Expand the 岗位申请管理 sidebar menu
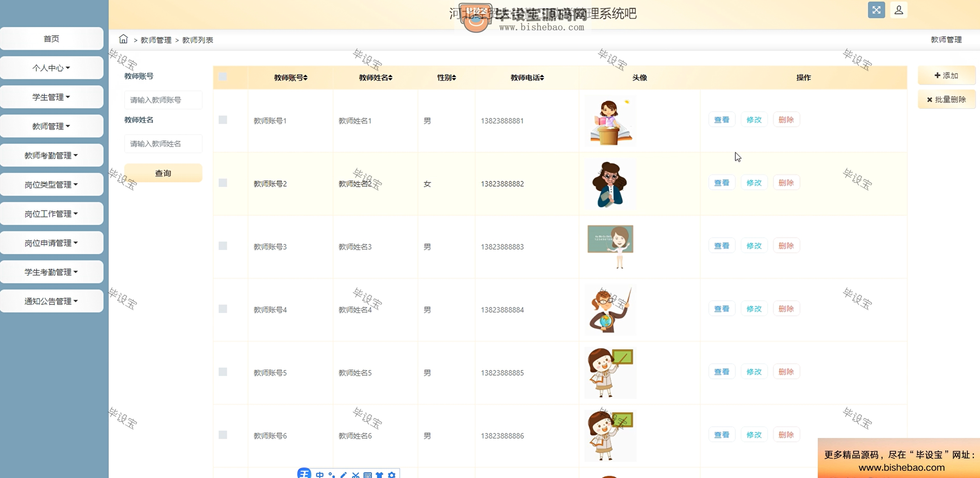This screenshot has height=478, width=980. pos(52,242)
